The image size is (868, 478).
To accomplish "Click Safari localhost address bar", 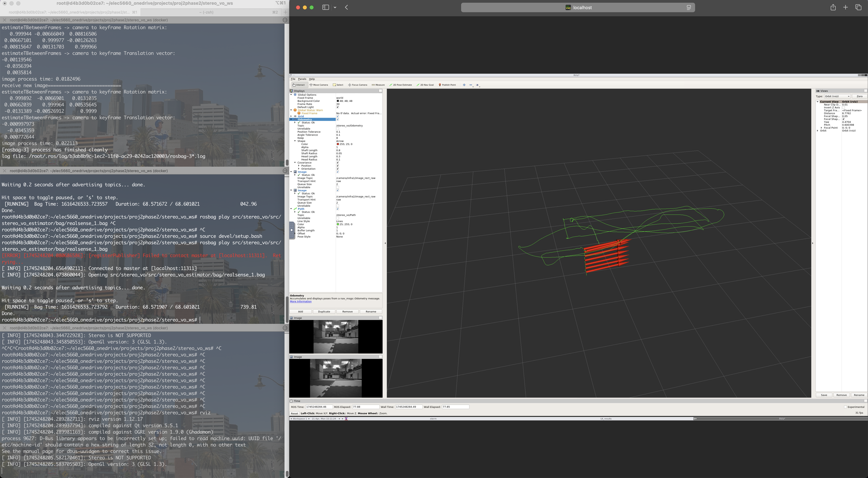I will [x=578, y=7].
